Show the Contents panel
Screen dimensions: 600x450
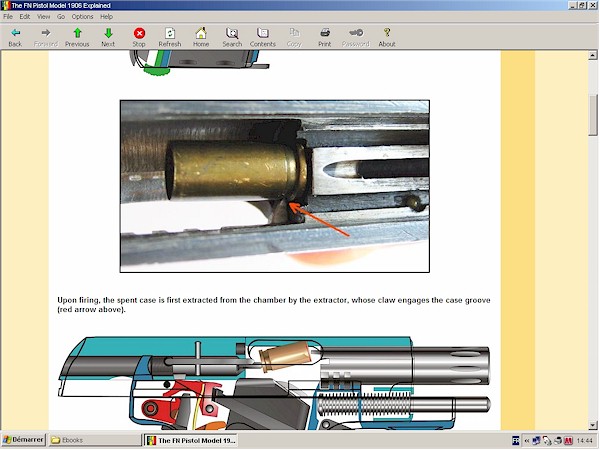point(263,37)
